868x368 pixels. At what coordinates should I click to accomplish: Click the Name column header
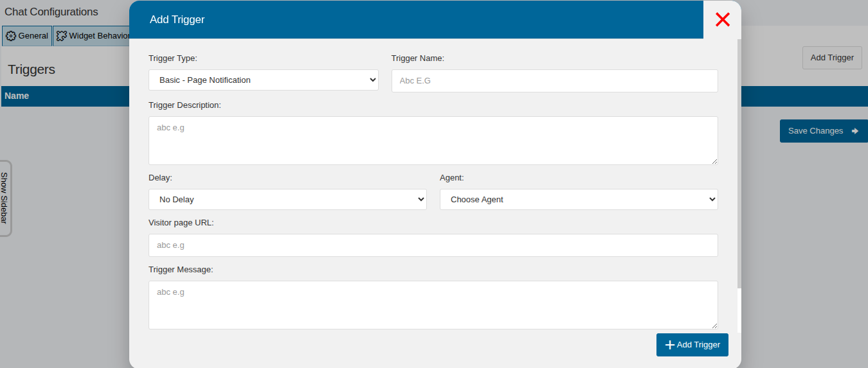click(17, 96)
